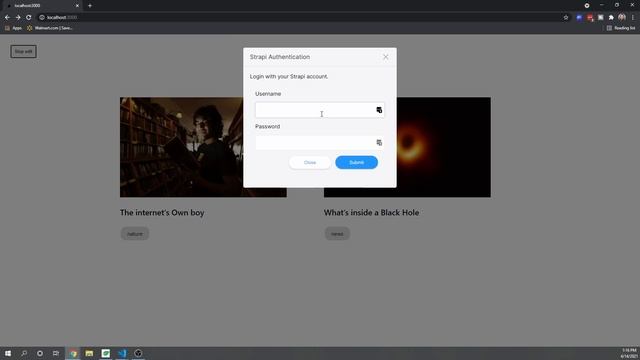Open a new browser tab
The image size is (640, 360).
(90, 6)
